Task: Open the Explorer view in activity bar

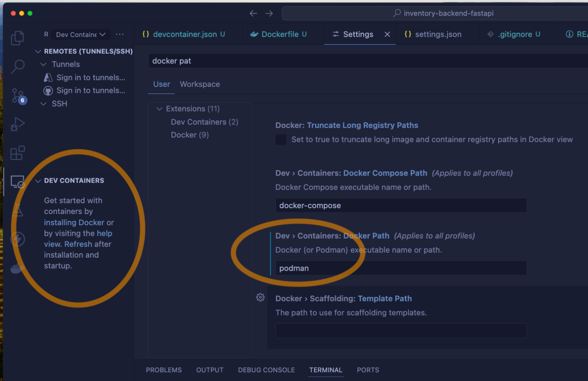Action: 17,38
